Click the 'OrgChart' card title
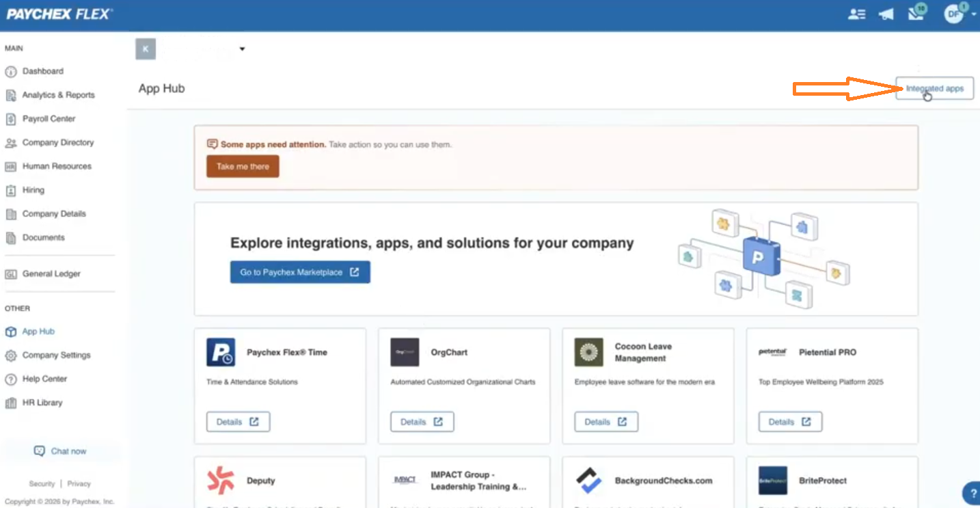980x508 pixels. (x=449, y=353)
